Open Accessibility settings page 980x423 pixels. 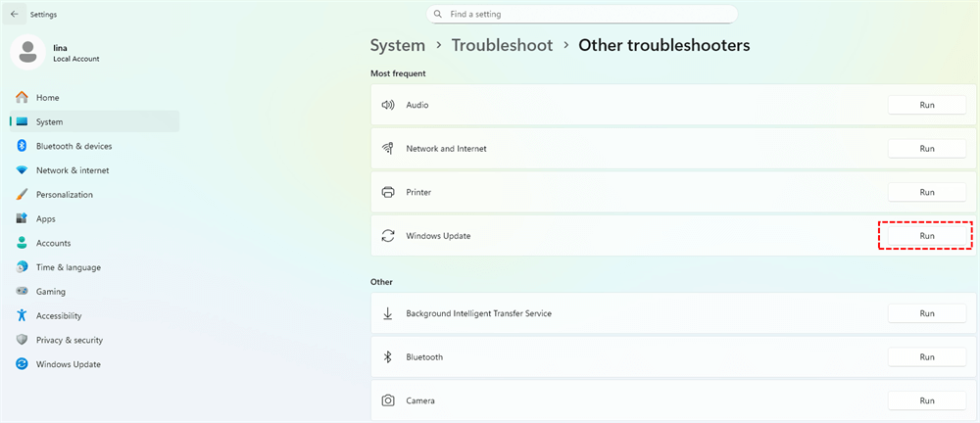pos(59,315)
